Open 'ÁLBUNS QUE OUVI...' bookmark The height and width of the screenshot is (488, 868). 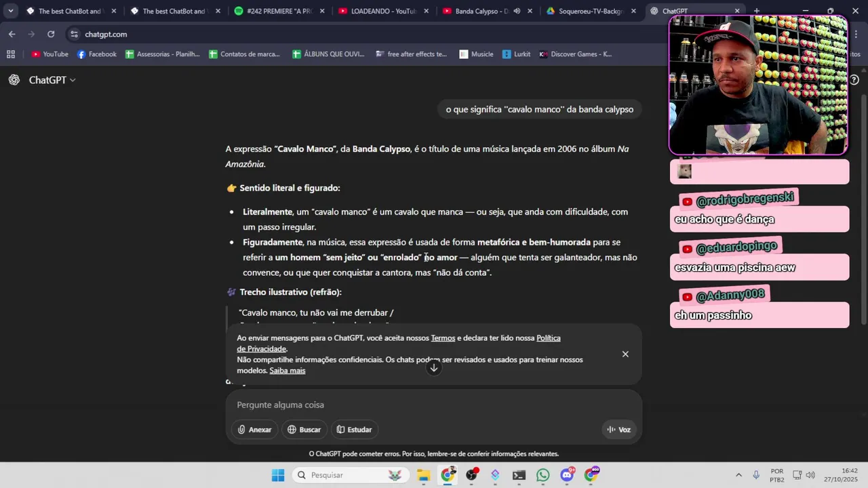tap(328, 54)
